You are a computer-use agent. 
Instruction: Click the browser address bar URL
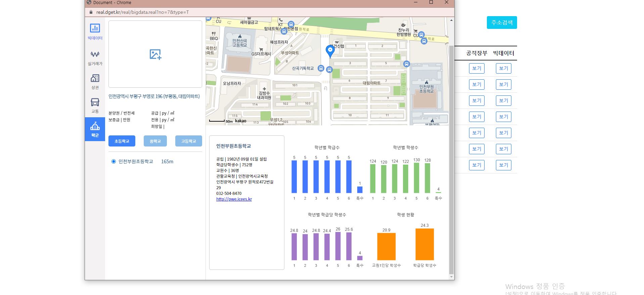point(142,12)
